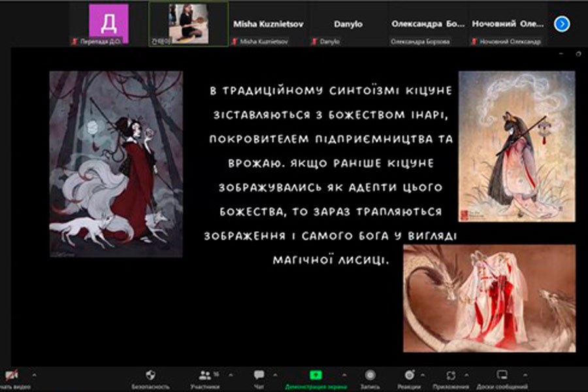Click the slide text line 'МАГІЧНОЇ ЛИСИЦІ.'
The width and height of the screenshot is (588, 392).
click(x=330, y=260)
